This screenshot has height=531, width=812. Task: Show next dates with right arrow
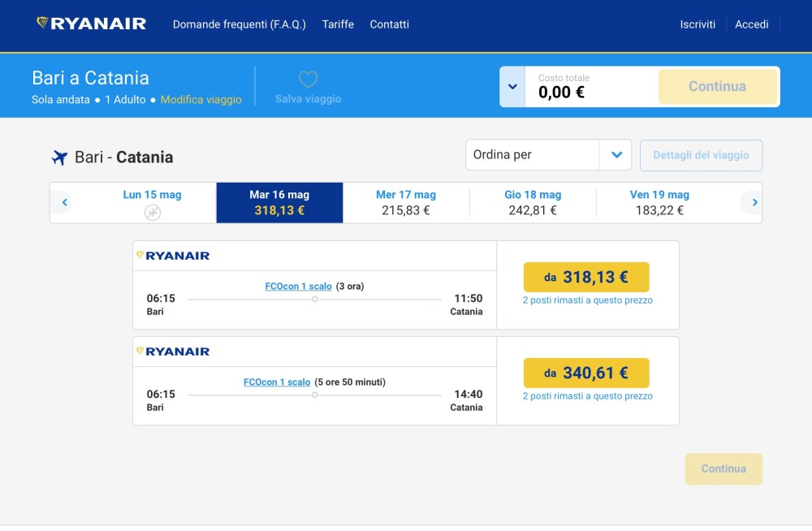(x=754, y=202)
